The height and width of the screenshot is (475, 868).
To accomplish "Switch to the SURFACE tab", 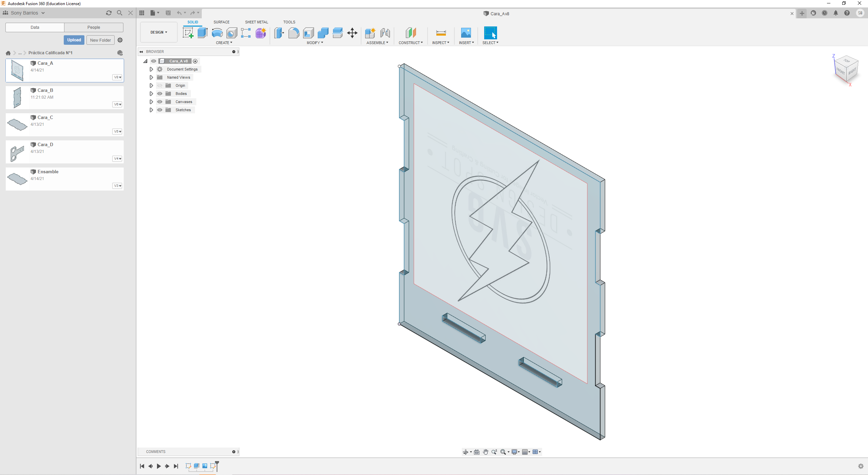I will [221, 22].
